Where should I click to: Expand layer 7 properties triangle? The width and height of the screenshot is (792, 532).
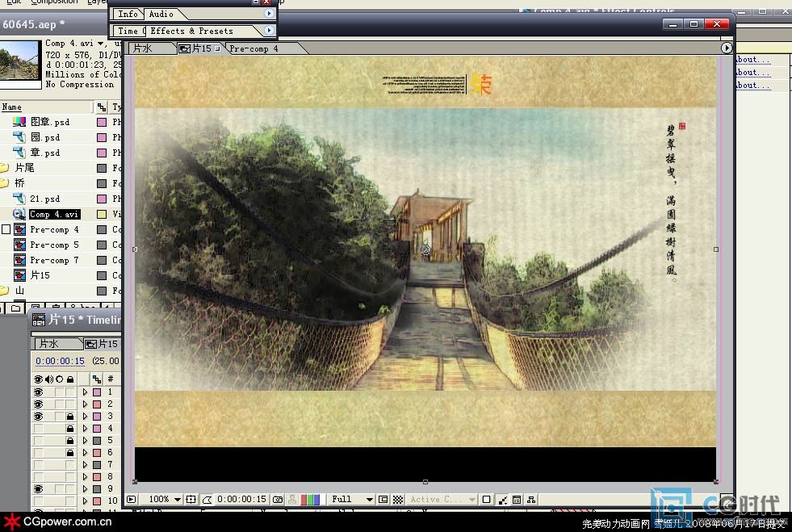pyautogui.click(x=85, y=465)
